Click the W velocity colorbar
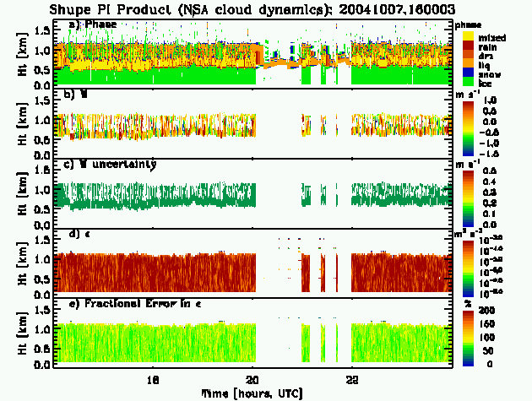The height and width of the screenshot is (401, 532). coord(468,128)
